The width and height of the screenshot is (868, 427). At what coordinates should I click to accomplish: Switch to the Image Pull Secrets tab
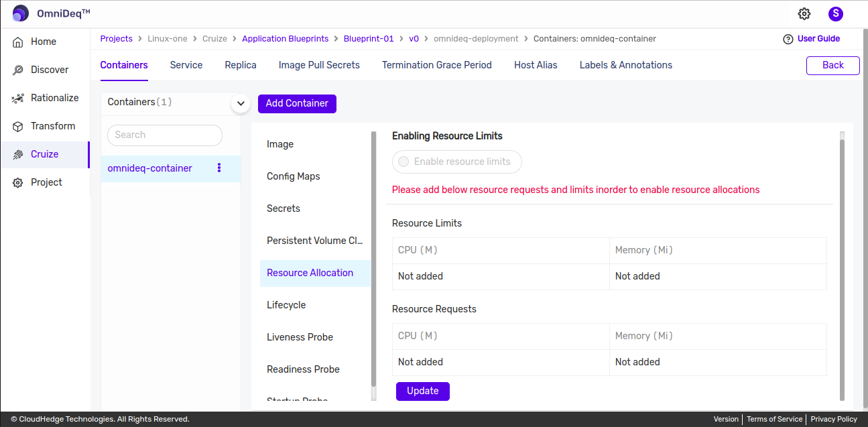click(319, 65)
